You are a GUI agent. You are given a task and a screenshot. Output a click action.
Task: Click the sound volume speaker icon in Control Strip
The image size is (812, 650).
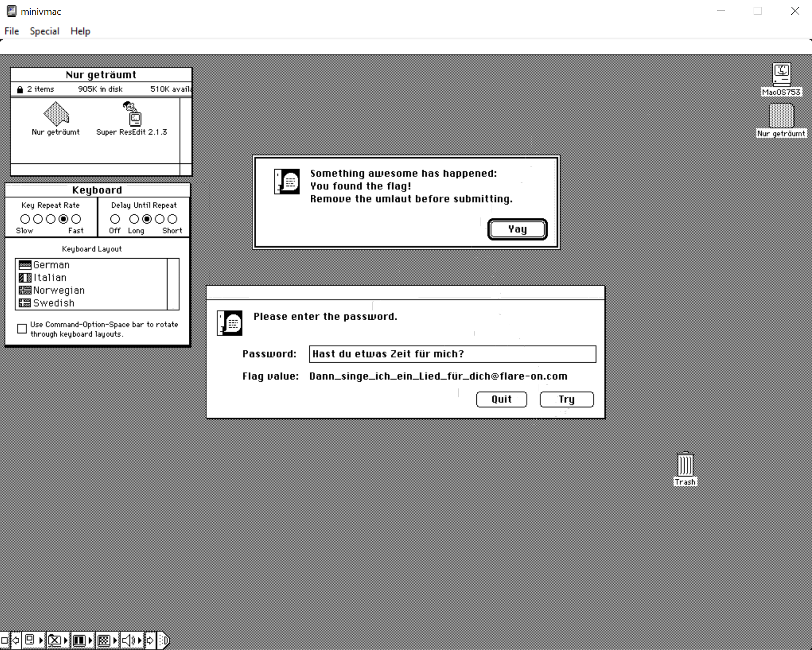[128, 640]
